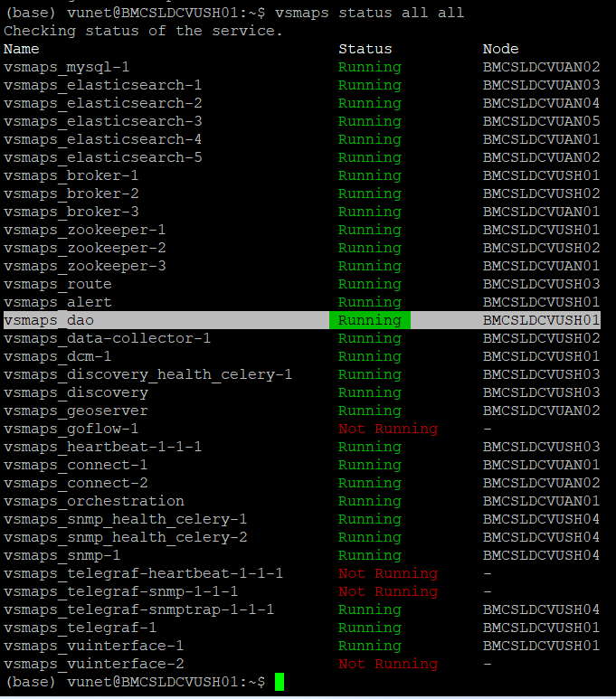Click node BMCSLDCVUSH04 of telegraf-snmptrap-1-1-1
This screenshot has width=616, height=699.
[x=541, y=609]
